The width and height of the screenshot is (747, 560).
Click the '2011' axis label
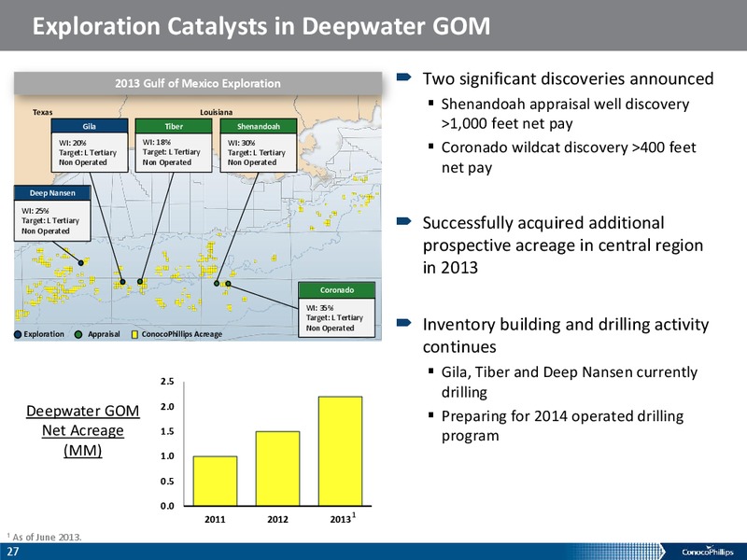click(215, 520)
